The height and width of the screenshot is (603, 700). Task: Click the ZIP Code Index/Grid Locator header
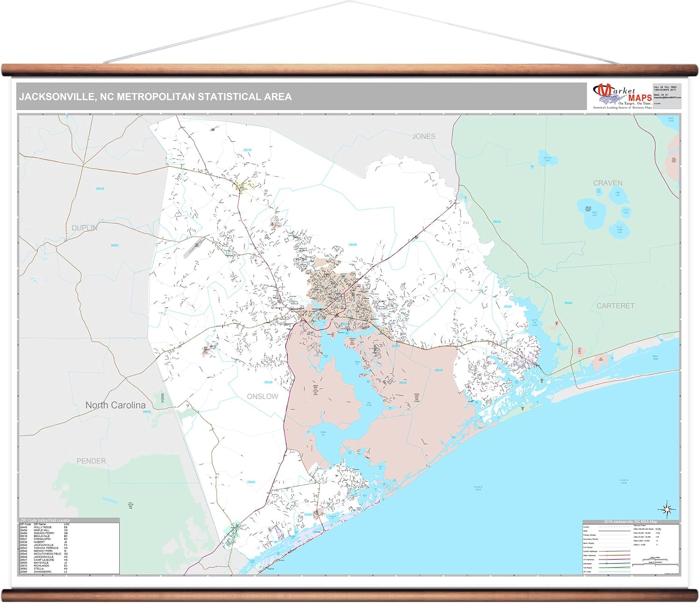pos(45,520)
